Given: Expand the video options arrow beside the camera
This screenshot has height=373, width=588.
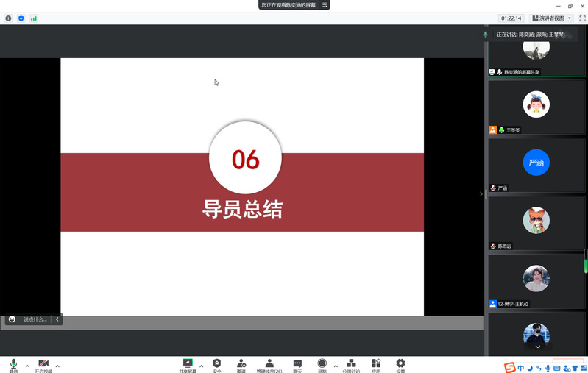Looking at the screenshot, I should [x=57, y=366].
